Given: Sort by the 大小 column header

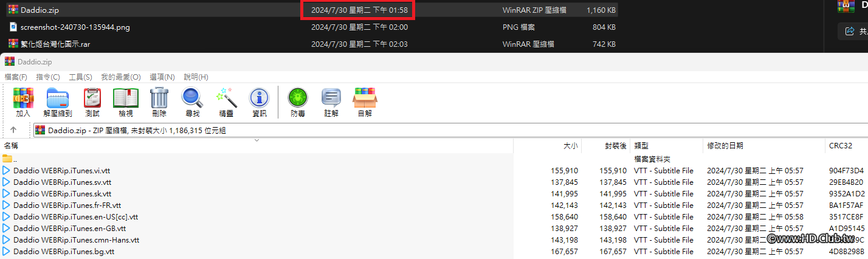Looking at the screenshot, I should pyautogui.click(x=548, y=146).
